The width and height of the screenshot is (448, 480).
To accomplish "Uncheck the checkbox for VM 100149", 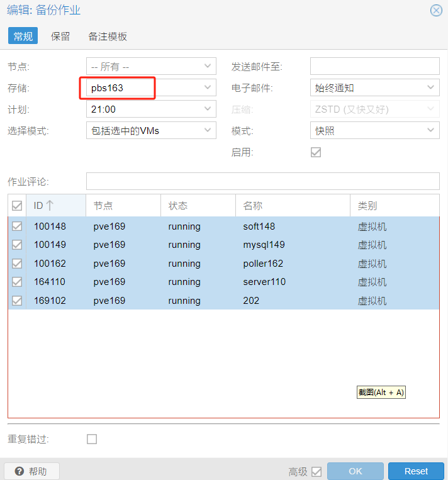I will 17,245.
